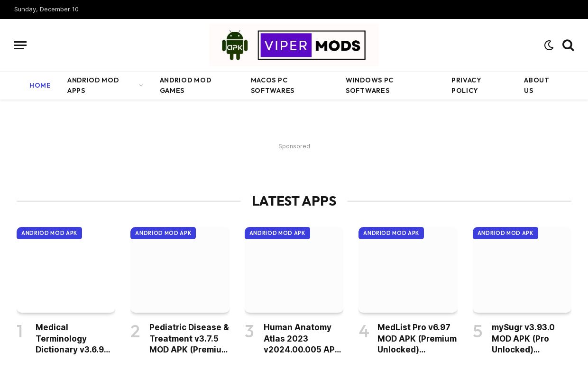Screen dimensions: 588x379
Task: Click the Viper Mods logo
Action: click(294, 45)
